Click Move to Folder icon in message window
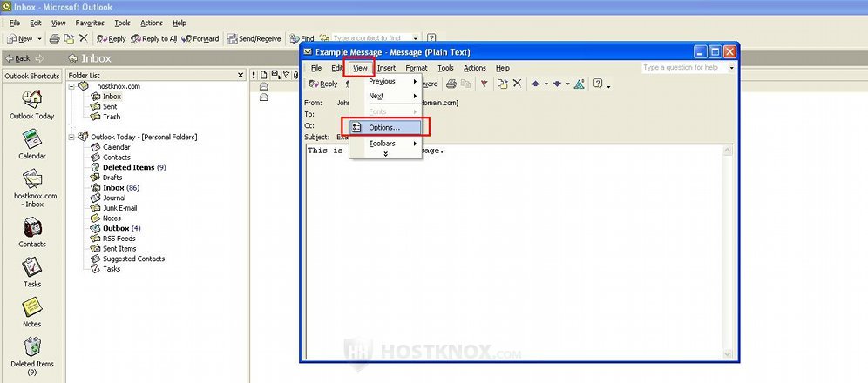The image size is (868, 383). (x=502, y=84)
